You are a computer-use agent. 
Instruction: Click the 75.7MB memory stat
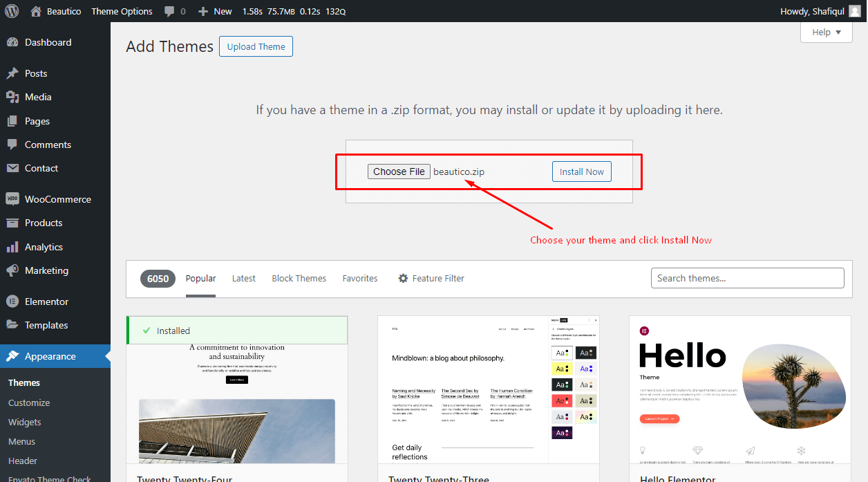281,11
